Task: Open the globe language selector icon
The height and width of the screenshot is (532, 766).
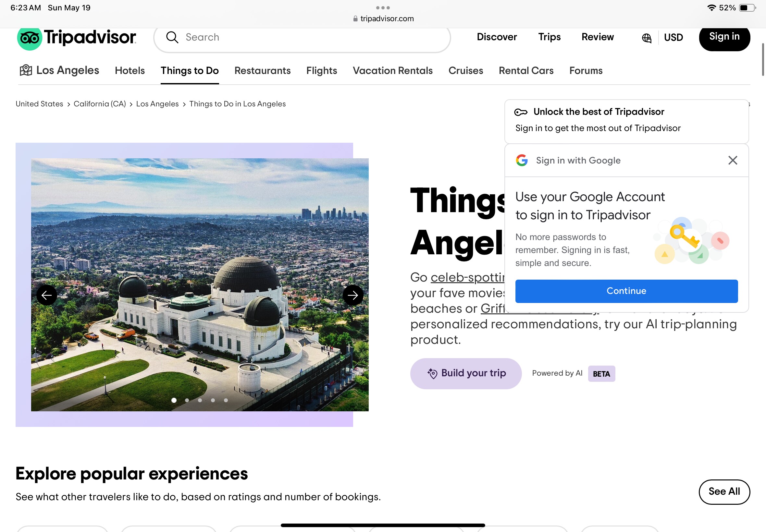Action: pyautogui.click(x=646, y=38)
